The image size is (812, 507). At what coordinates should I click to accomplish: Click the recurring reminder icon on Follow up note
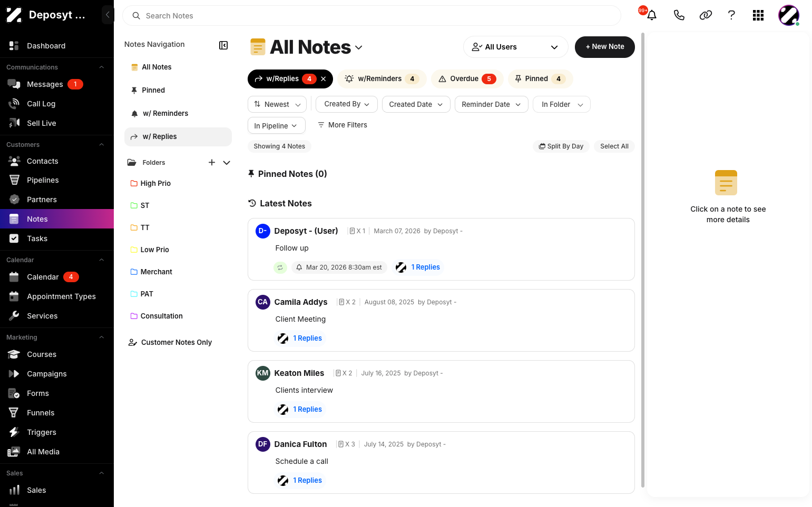(x=280, y=267)
